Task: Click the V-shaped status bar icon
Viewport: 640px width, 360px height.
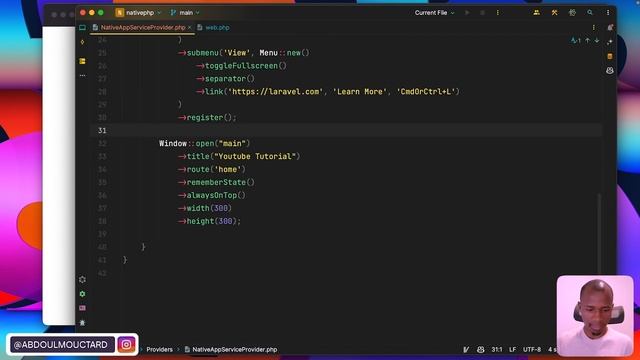Action: pos(466,350)
